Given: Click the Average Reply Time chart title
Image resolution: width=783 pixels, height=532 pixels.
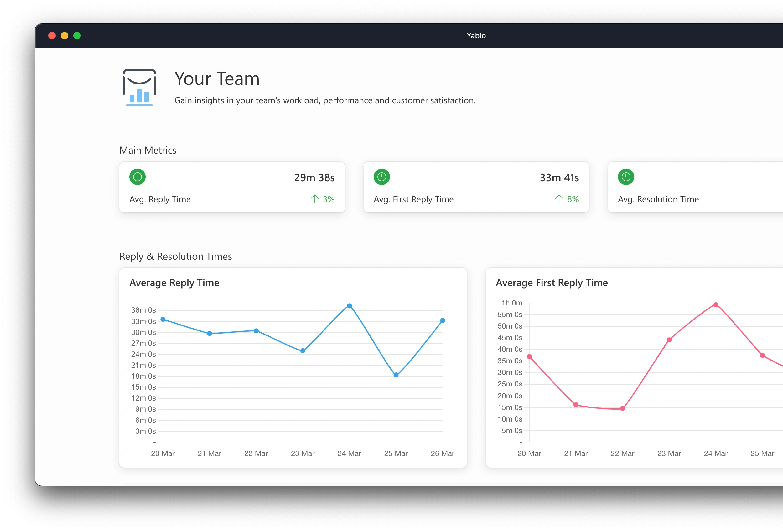Looking at the screenshot, I should (174, 283).
